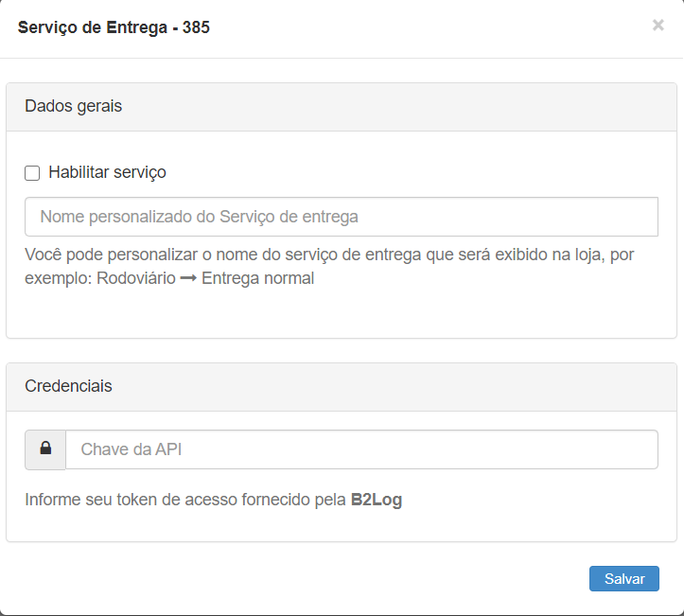Click the padlock icon beside API key
684x616 pixels.
(x=45, y=449)
